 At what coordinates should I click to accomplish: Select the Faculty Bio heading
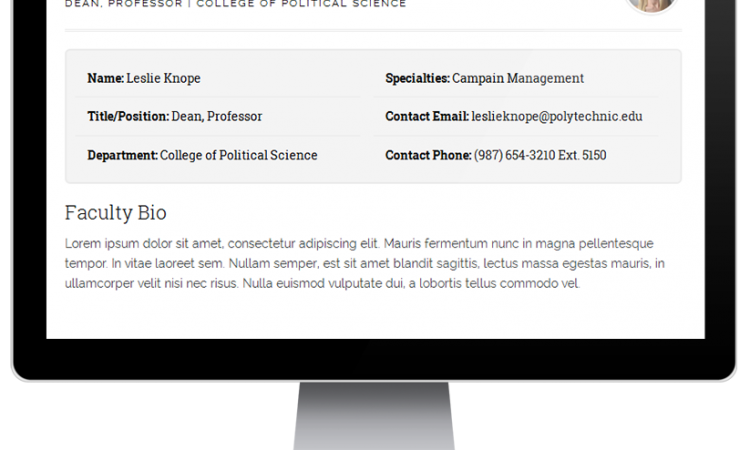coord(115,213)
